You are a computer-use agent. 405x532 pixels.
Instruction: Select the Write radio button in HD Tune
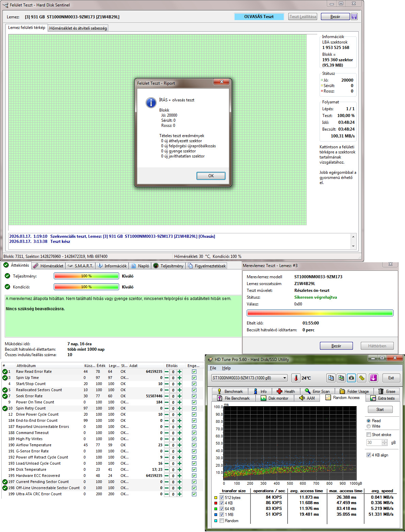tap(369, 426)
